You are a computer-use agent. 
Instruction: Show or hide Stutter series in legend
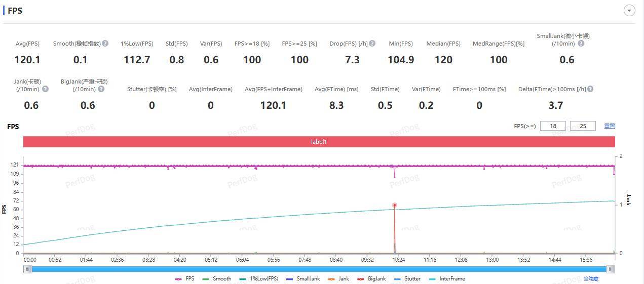click(x=407, y=279)
